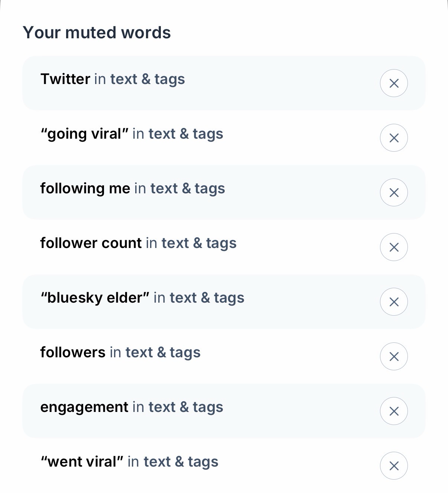Screen dimensions: 448x493
Task: Delete the "followers" muted word
Action: click(x=394, y=357)
